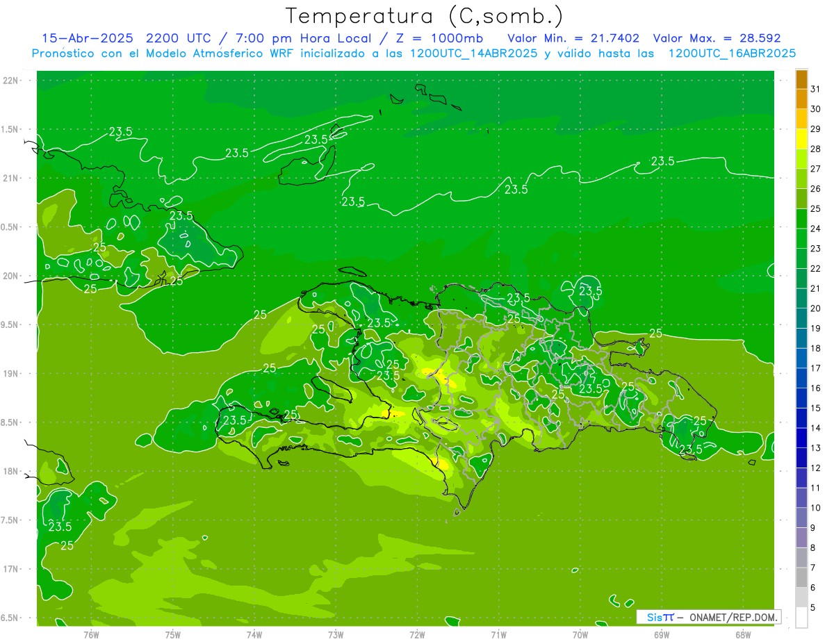Pick the purple legend swatch between 9 and 10
Screen dimensions: 834x644
pos(801,518)
